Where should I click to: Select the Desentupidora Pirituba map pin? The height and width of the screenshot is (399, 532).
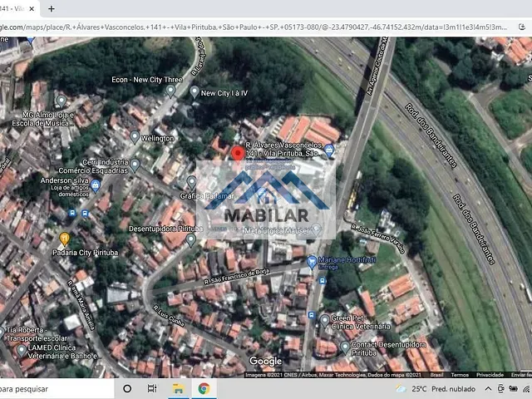(x=190, y=240)
